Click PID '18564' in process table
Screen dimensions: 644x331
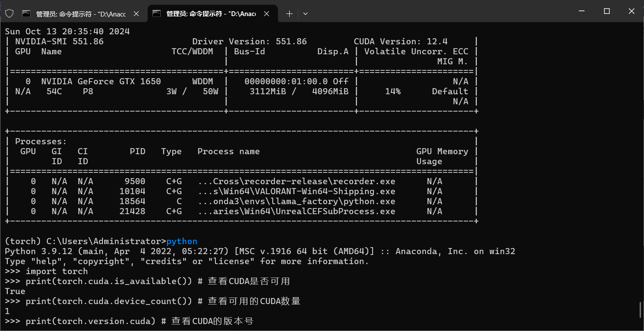132,201
